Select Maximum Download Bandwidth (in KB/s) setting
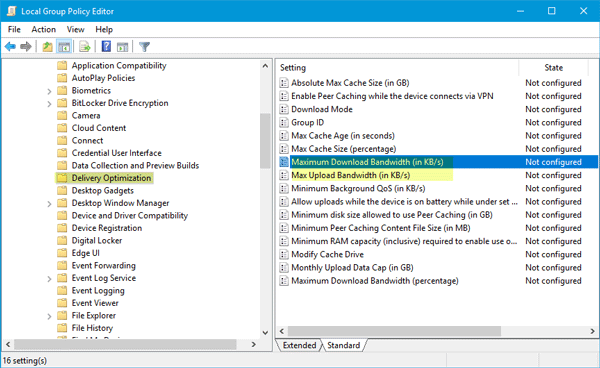This screenshot has height=368, width=600. click(367, 162)
